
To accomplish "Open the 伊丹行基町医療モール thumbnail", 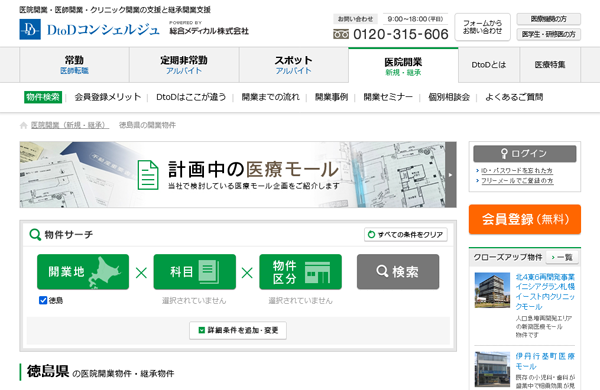I will coord(492,369).
